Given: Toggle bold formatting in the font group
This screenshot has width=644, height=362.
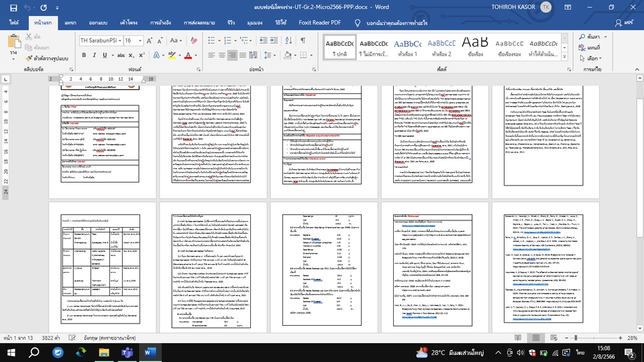Looking at the screenshot, I should point(85,55).
